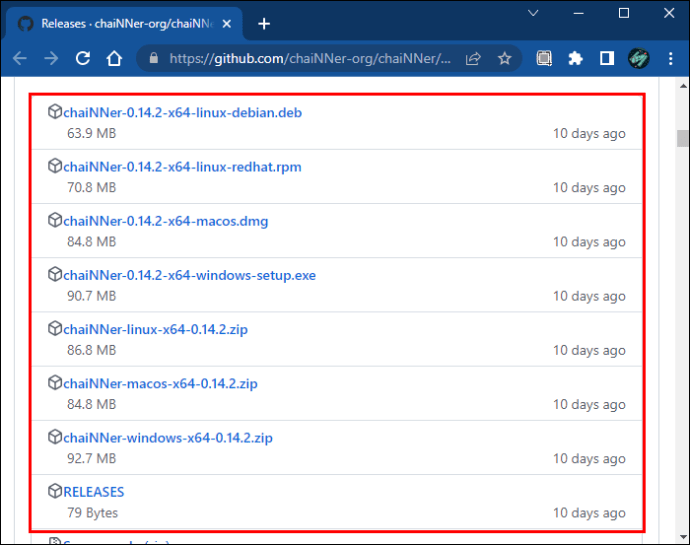This screenshot has height=545, width=690.
Task: Open the Extensions puzzle piece menu
Action: click(575, 58)
